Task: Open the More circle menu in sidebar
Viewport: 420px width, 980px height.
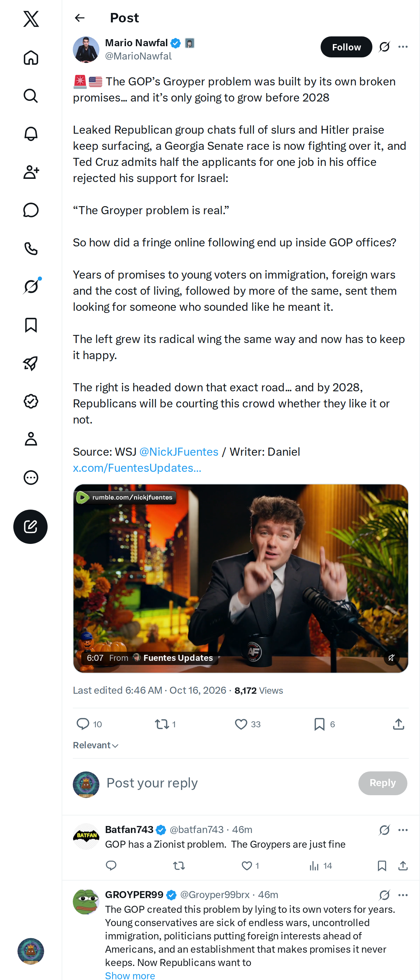Action: click(x=31, y=477)
